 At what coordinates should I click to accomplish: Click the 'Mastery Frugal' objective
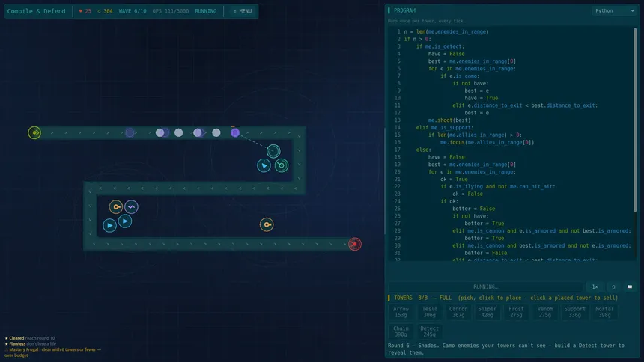pyautogui.click(x=52, y=352)
